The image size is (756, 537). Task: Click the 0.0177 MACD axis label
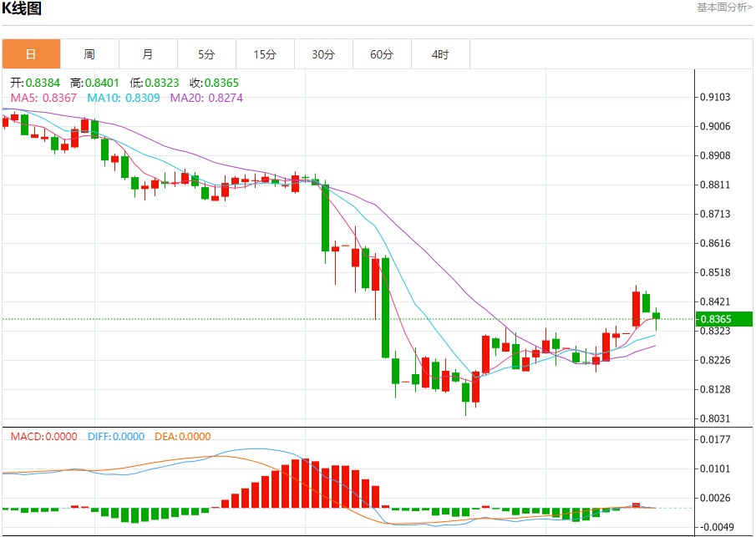point(715,439)
